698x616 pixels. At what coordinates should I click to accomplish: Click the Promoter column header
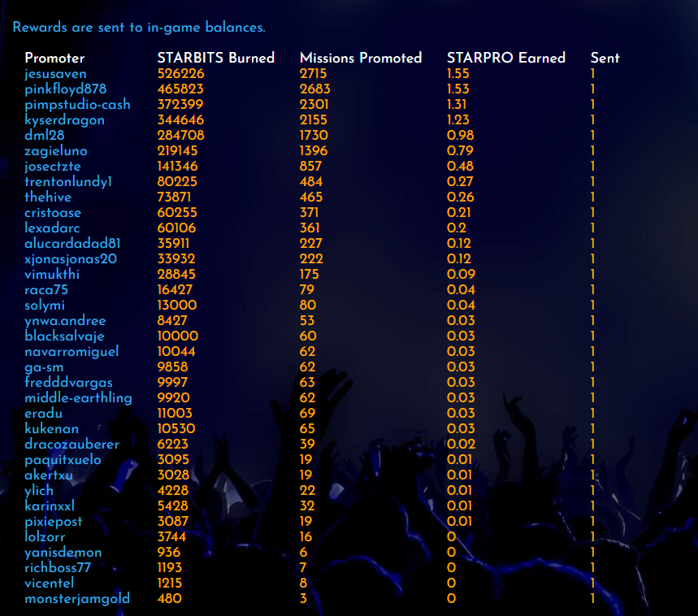[54, 58]
